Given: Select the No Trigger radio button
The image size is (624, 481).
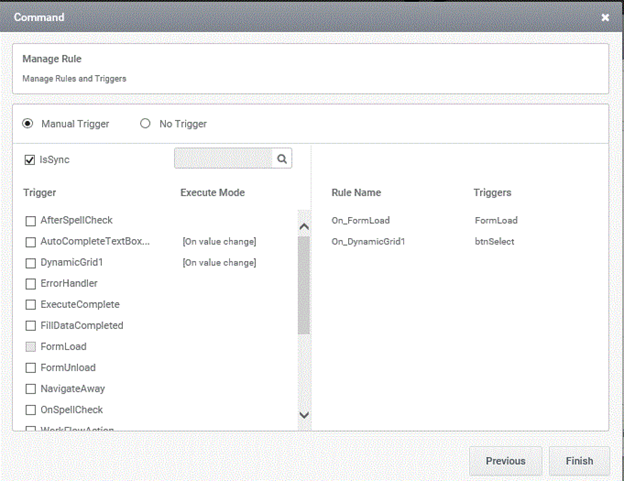Looking at the screenshot, I should coord(145,123).
